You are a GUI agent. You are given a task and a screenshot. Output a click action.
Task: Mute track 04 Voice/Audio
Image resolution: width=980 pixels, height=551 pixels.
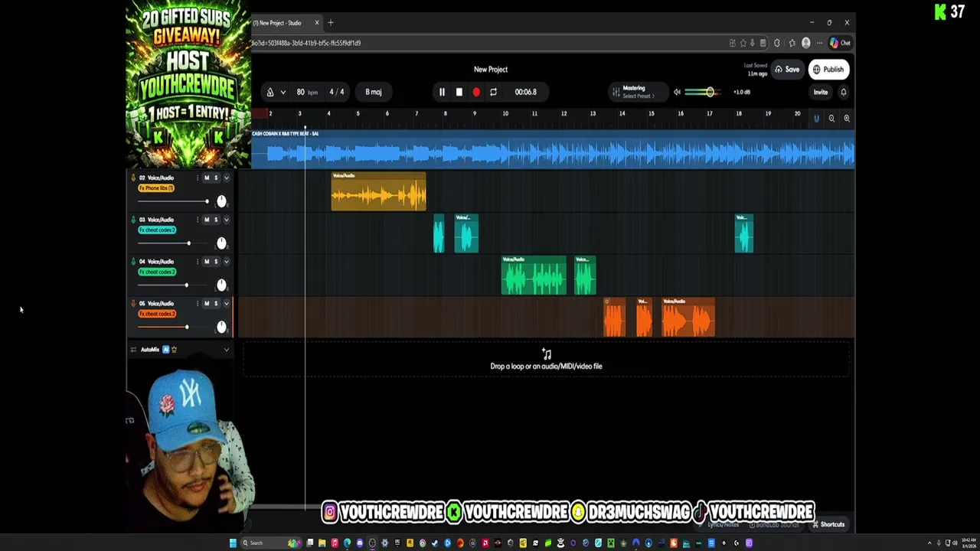207,262
